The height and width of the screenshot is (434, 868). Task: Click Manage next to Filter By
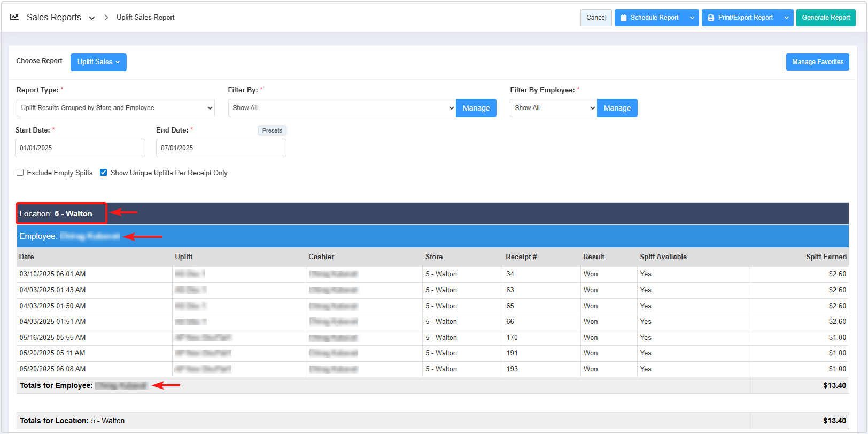476,108
